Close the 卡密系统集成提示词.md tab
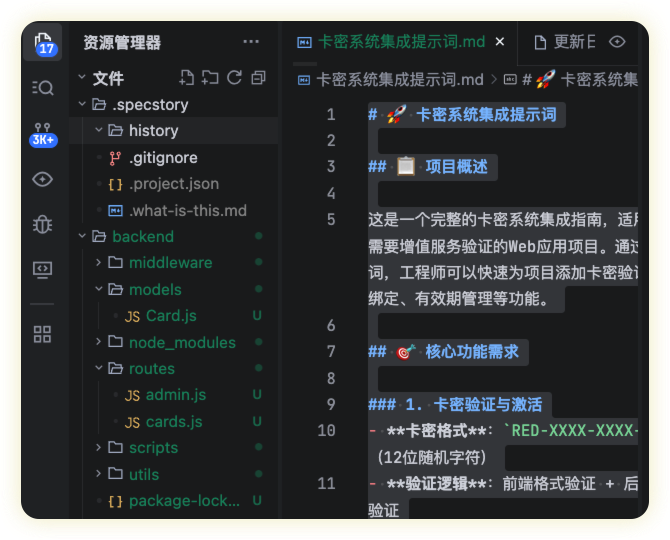This screenshot has width=670, height=540. pyautogui.click(x=500, y=41)
